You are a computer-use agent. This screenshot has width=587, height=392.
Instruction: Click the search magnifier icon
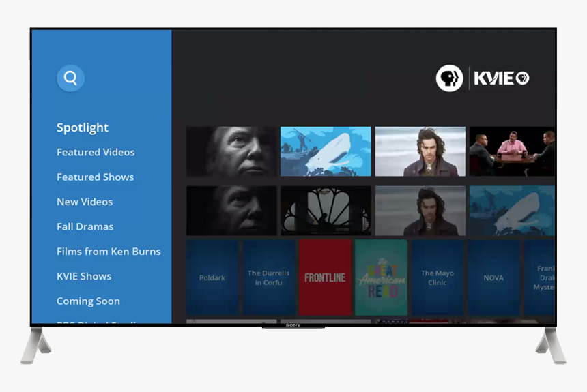tap(70, 78)
